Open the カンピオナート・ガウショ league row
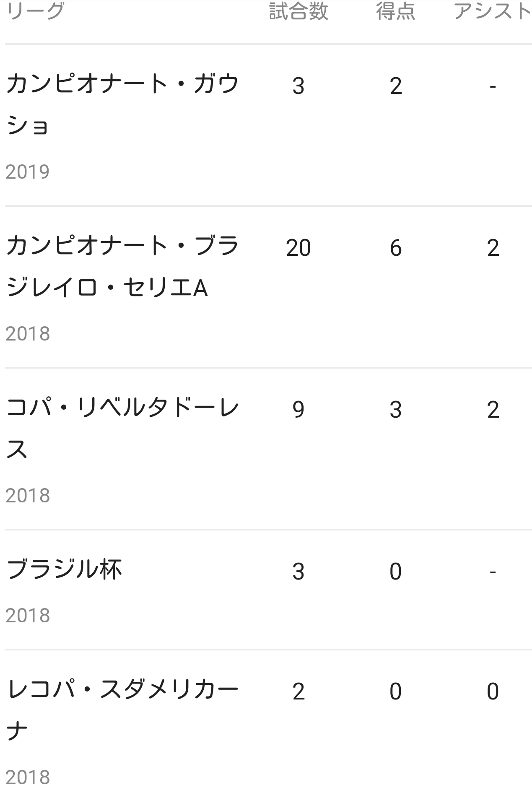Screen dimensions: 532x806 point(122,104)
